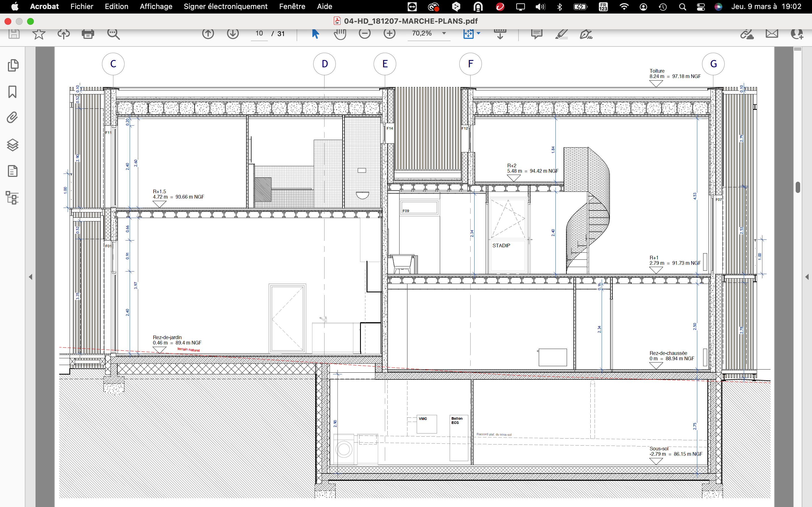
Task: Open the Signer électroniquement menu
Action: click(226, 6)
